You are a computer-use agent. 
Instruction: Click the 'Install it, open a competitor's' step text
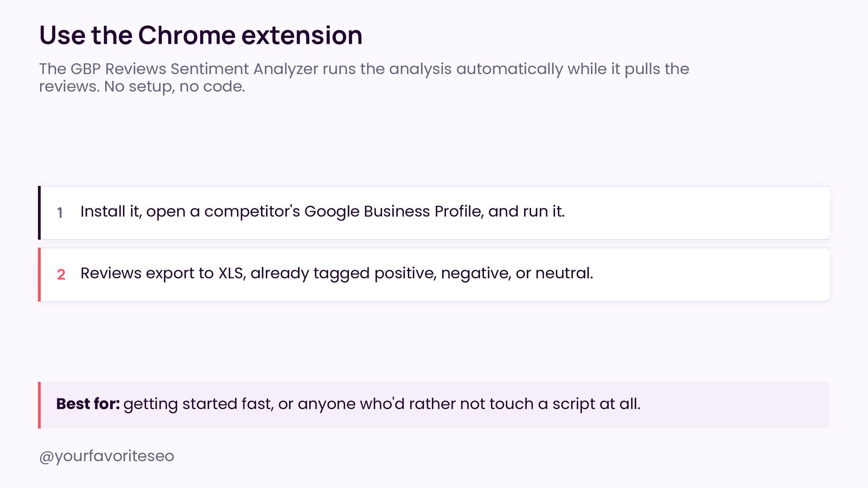(190, 211)
